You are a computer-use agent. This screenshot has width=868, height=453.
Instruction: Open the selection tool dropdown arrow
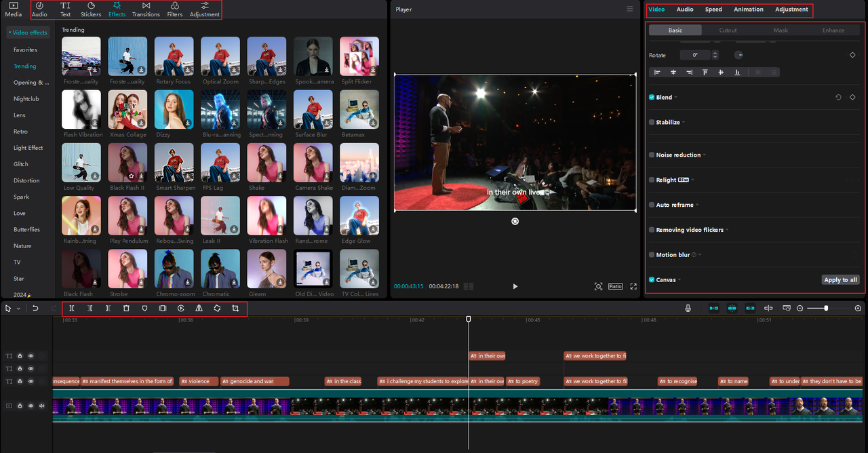pyautogui.click(x=18, y=309)
